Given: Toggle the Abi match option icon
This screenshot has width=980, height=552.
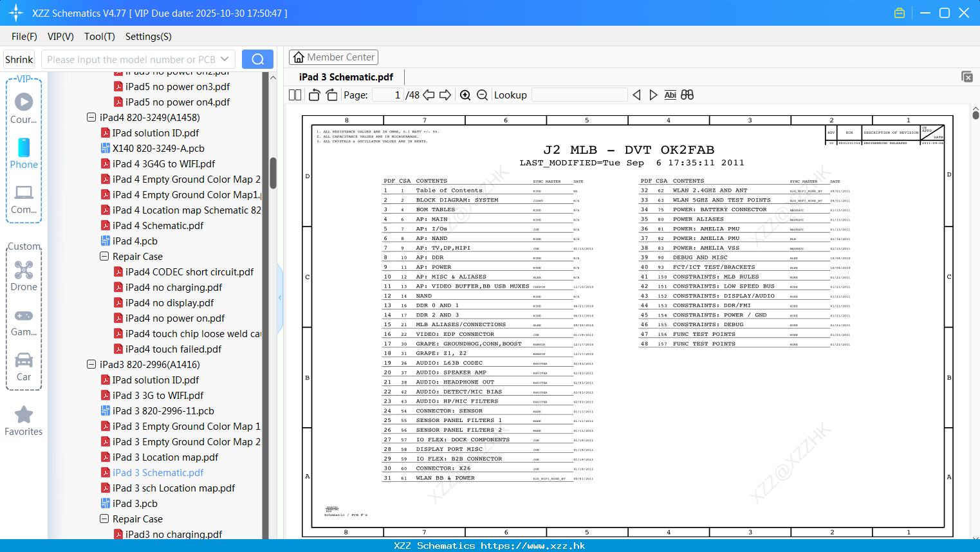Looking at the screenshot, I should (670, 95).
